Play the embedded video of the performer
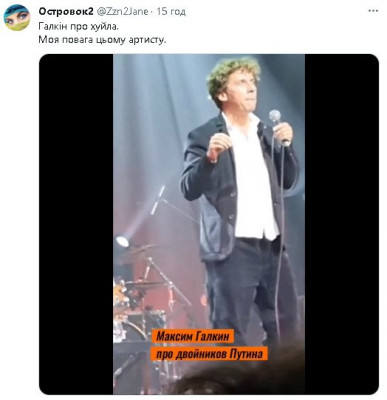 tap(209, 224)
